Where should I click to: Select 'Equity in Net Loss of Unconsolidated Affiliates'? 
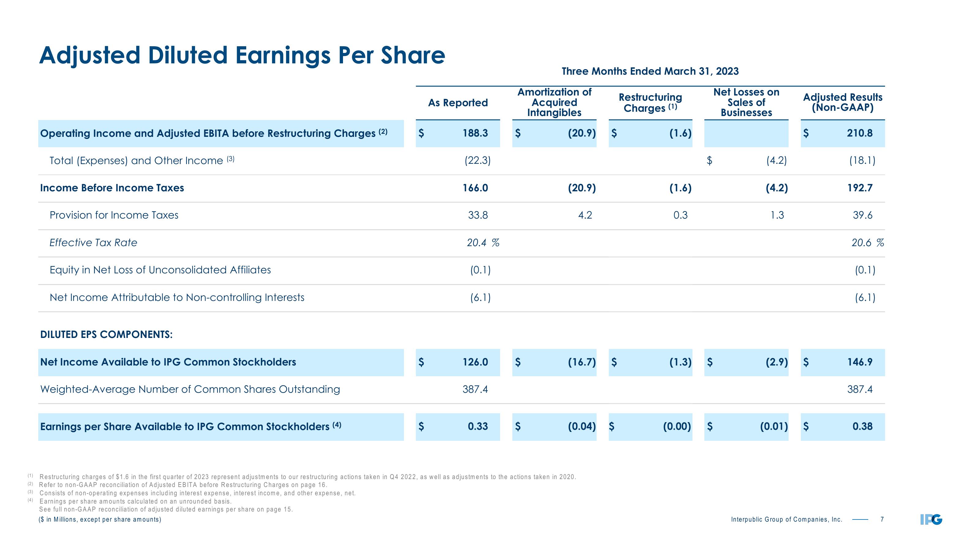tap(160, 270)
